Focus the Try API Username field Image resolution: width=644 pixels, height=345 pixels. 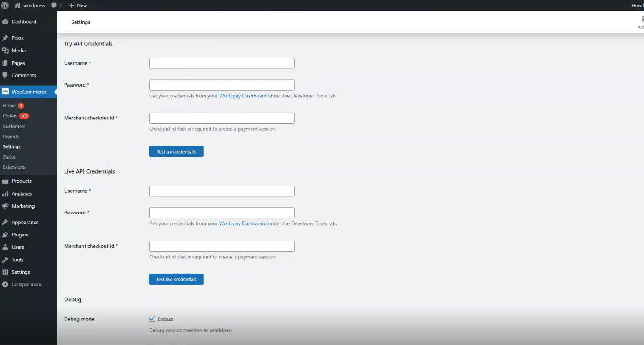pos(222,63)
